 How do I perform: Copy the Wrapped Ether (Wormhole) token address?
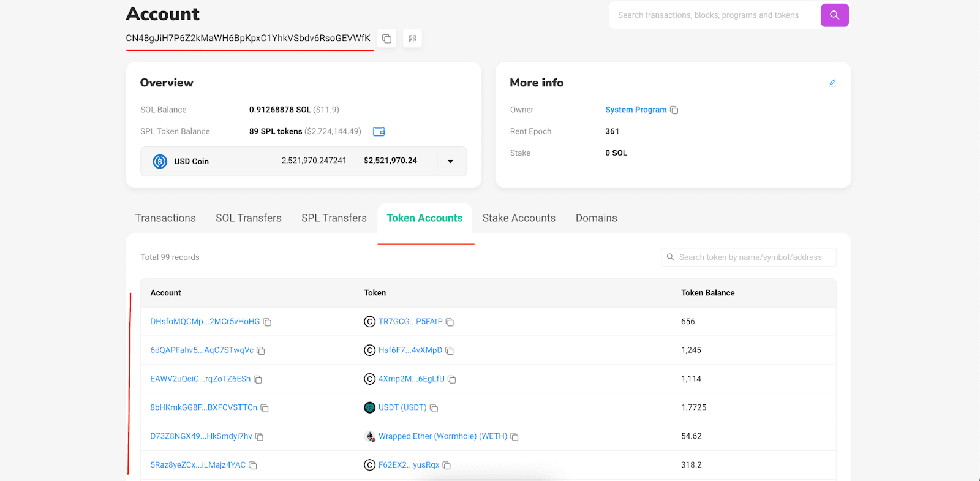click(x=514, y=437)
